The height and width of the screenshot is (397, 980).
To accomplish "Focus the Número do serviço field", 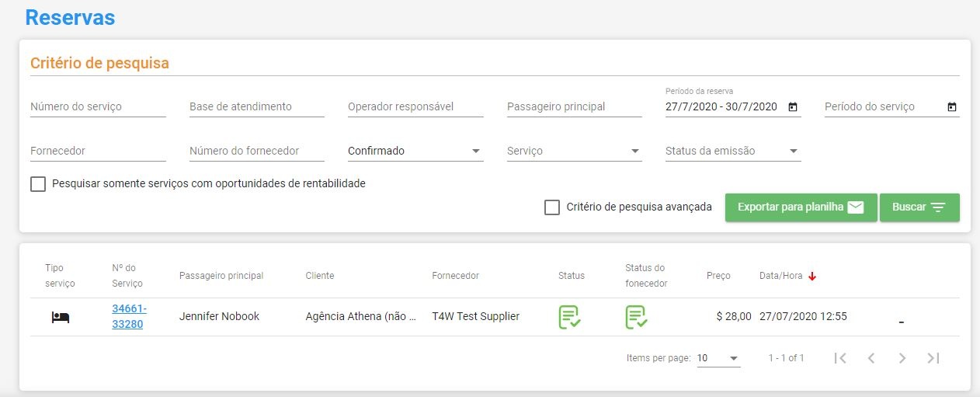I will [98, 107].
